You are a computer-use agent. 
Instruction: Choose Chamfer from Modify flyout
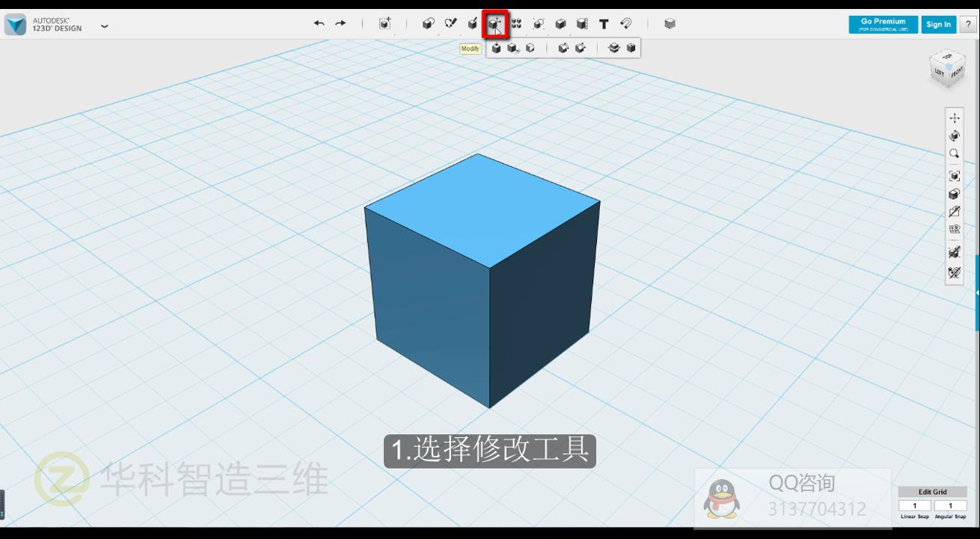pos(580,48)
